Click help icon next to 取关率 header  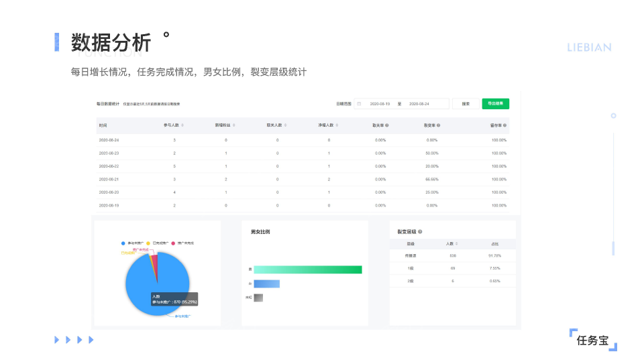387,125
